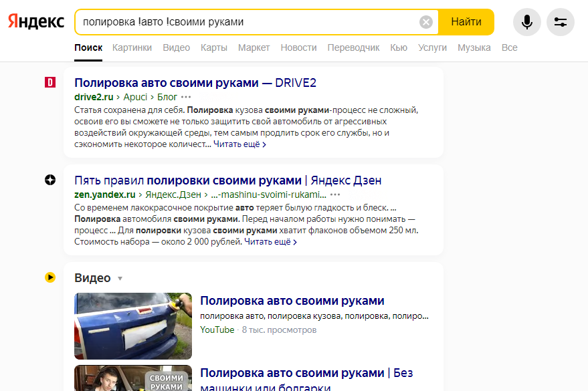Screen dimensions: 588x391
Task: Open result Полировка авто своими руками — DRIVE2
Action: point(195,82)
